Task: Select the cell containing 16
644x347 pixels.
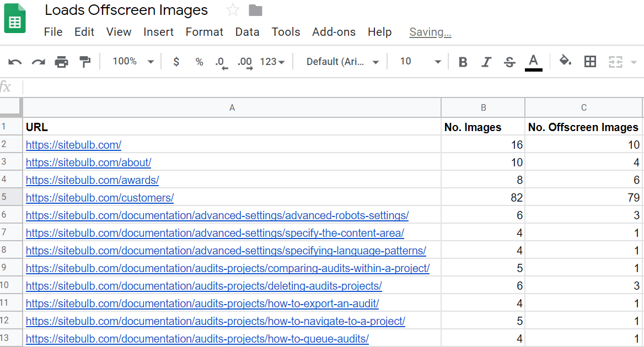Action: tap(484, 144)
